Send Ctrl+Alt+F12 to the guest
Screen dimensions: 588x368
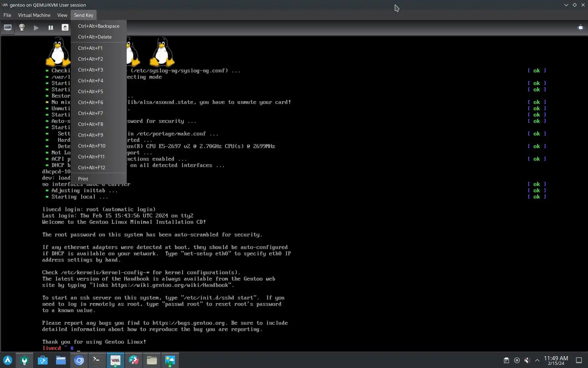[99, 168]
